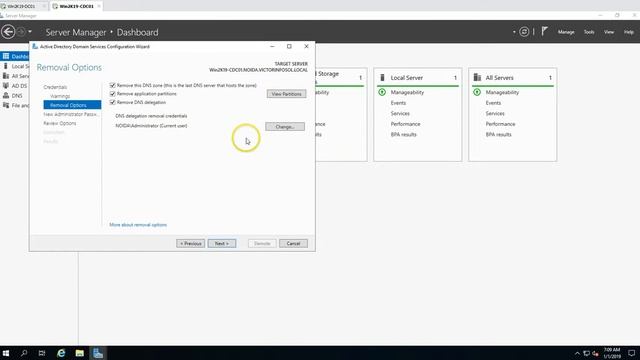Toggle 'Remove DNS delegation' checkbox

pyautogui.click(x=113, y=102)
